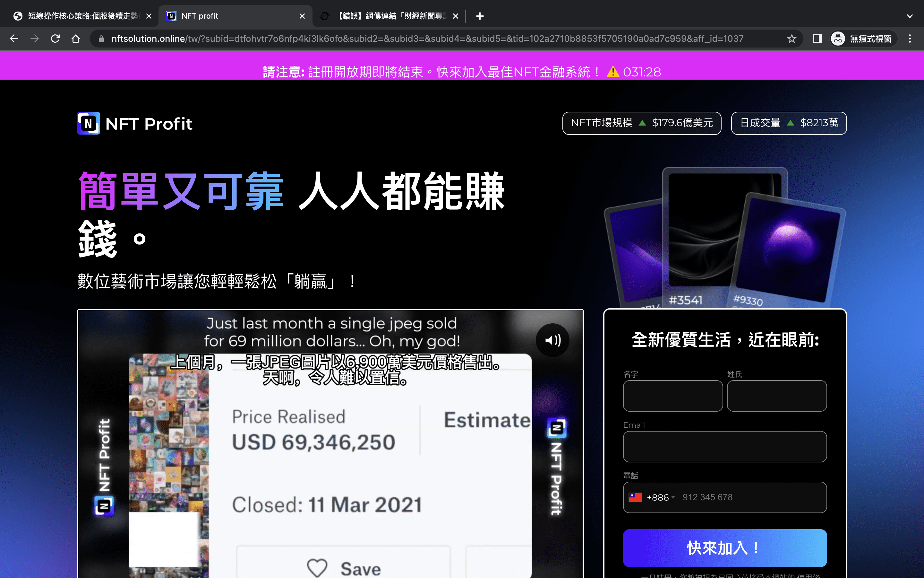Click the video player area
The image size is (924, 578).
330,443
